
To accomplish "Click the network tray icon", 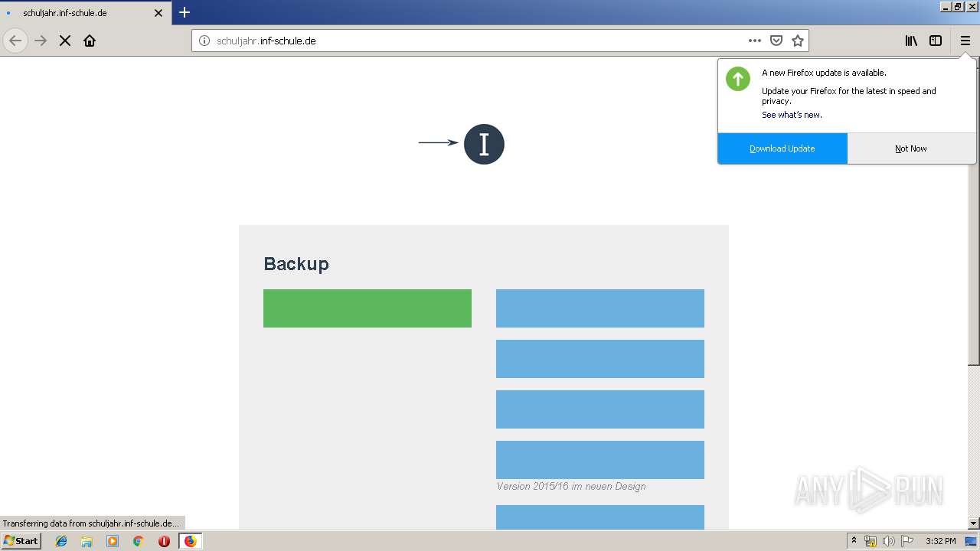I will 871,541.
